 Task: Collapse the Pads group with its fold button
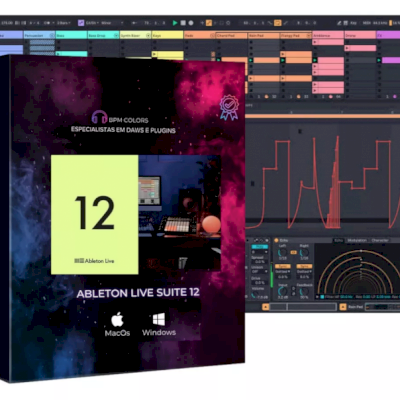tap(212, 35)
